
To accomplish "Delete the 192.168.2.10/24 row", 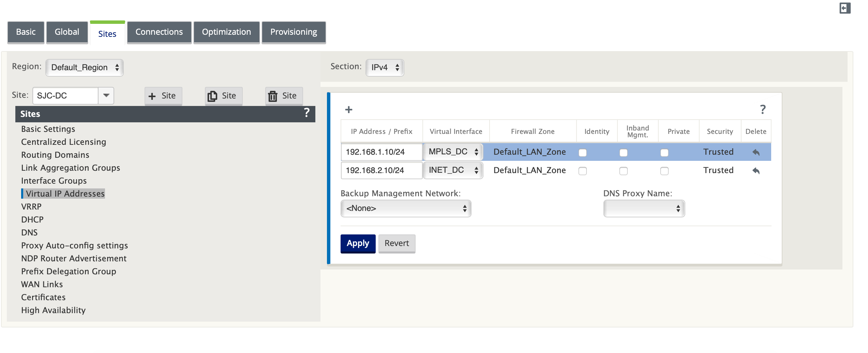I will [756, 171].
